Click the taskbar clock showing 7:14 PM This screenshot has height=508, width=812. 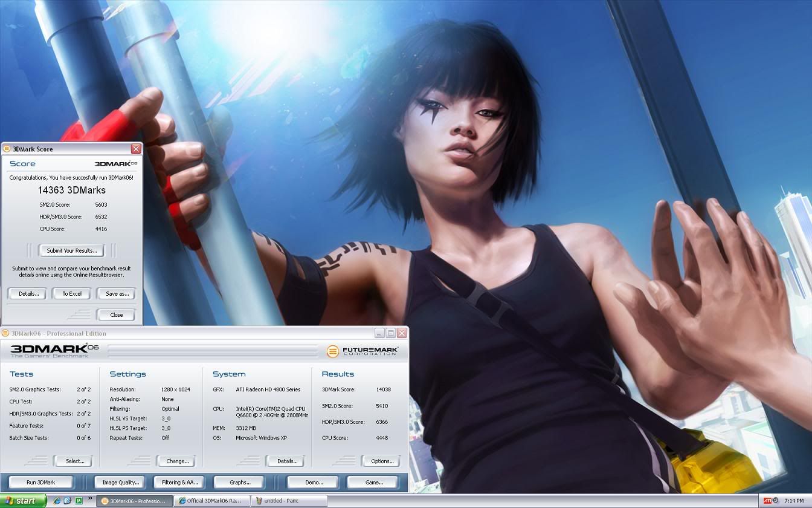[x=794, y=501]
